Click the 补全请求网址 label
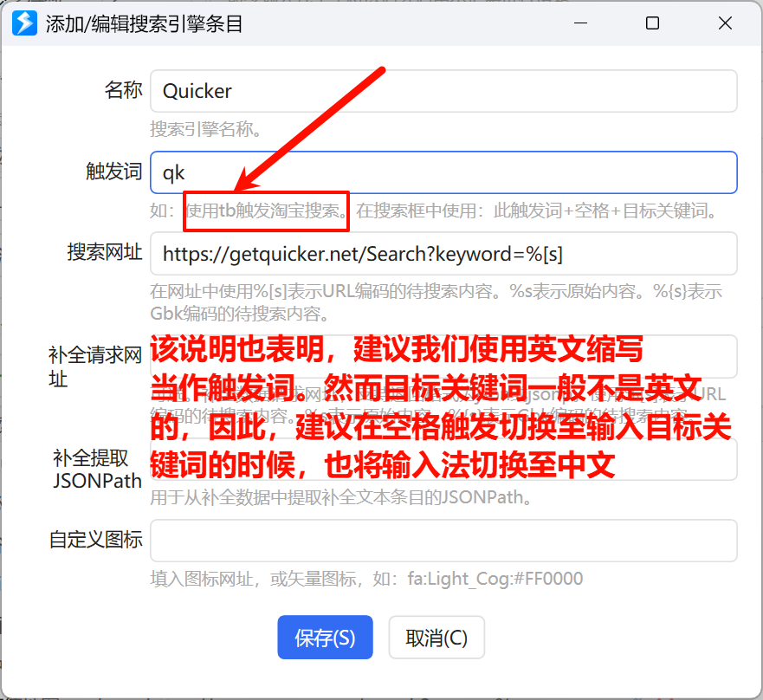 coord(95,367)
